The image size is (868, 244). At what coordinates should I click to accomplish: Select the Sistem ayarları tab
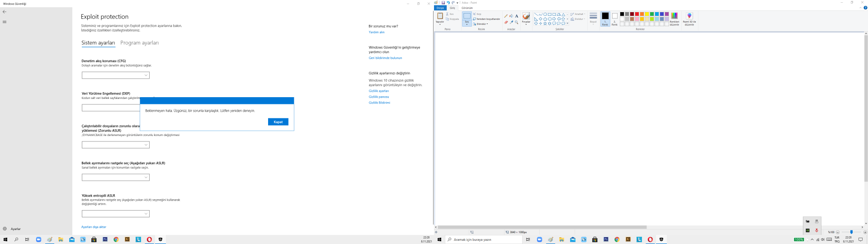(x=98, y=43)
